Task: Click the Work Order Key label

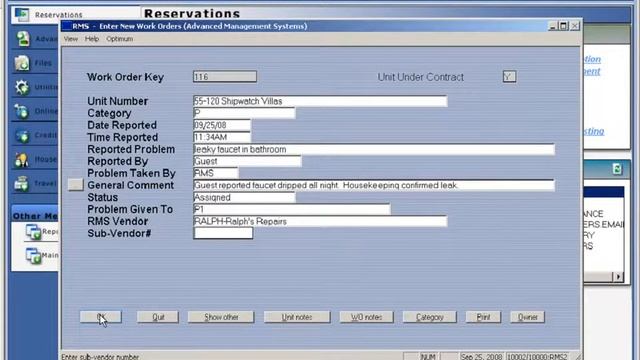Action: 125,77
